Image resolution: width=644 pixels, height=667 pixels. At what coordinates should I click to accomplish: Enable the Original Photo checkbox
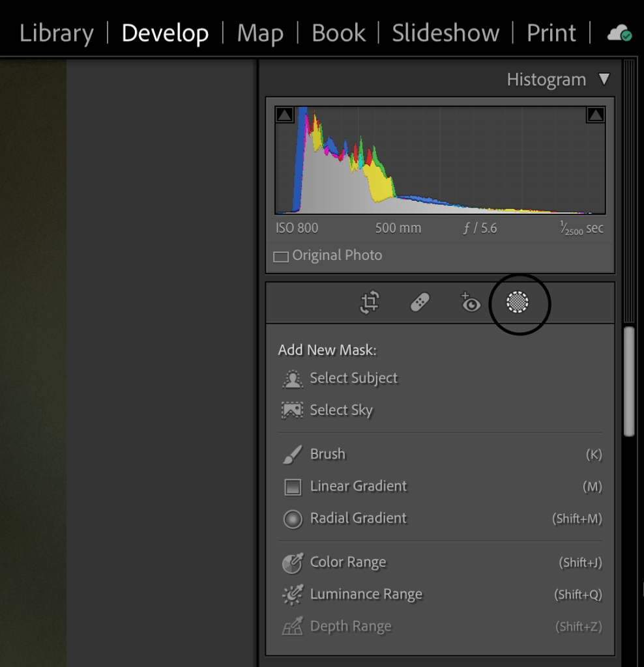point(281,257)
